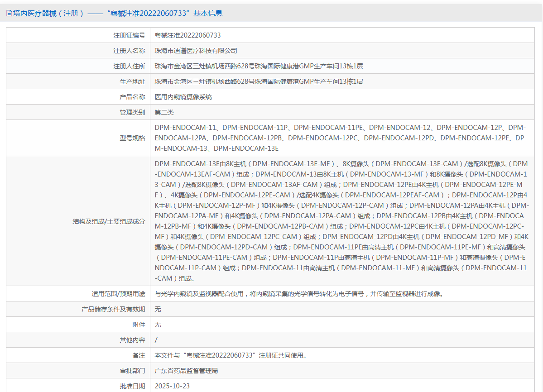543x392 pixels.
Task: Click the document icon in the header
Action: pos(9,14)
